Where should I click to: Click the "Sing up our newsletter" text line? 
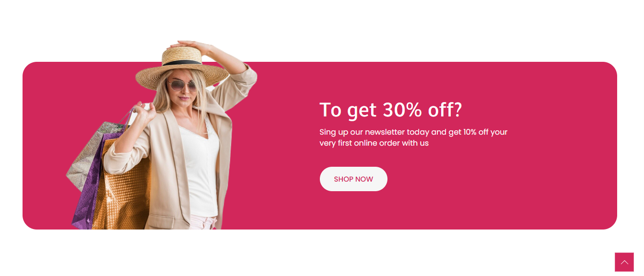[x=413, y=132]
